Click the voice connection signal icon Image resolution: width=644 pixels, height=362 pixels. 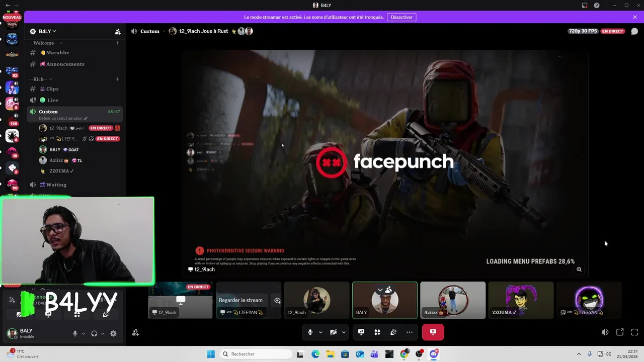click(x=12, y=300)
